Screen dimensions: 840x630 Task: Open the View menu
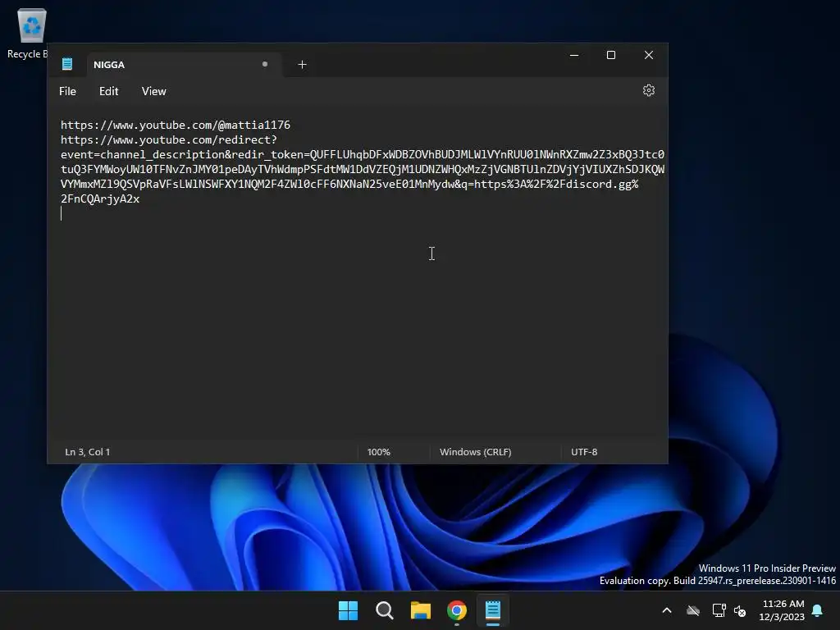click(153, 91)
